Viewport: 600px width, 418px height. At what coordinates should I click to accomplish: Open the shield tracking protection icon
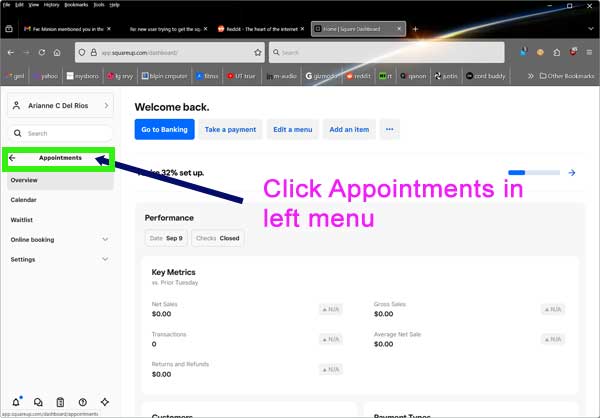point(82,52)
